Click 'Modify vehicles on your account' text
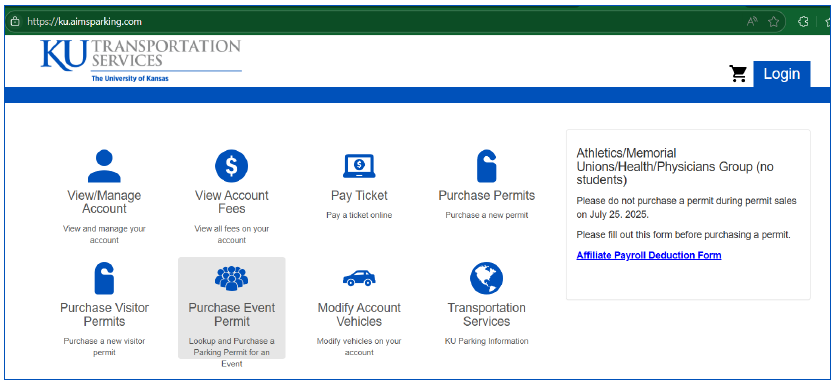Viewport: 837px width, 387px height. coord(359,346)
